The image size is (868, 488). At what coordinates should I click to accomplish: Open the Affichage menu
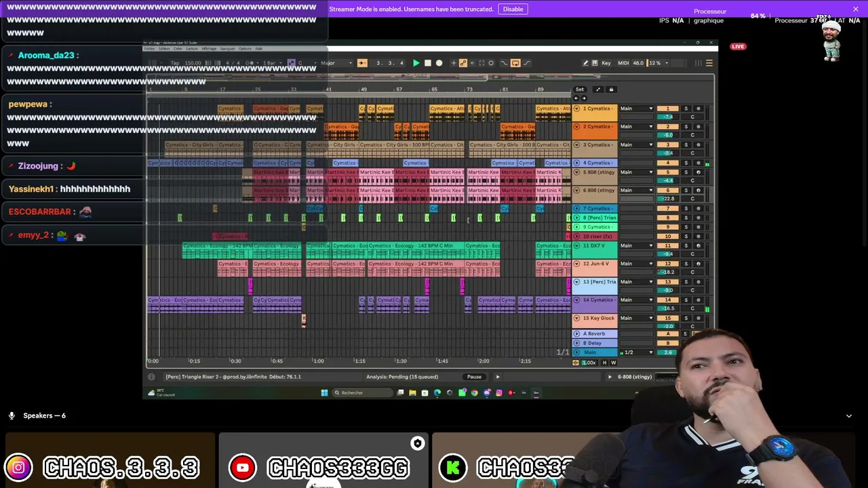(209, 49)
